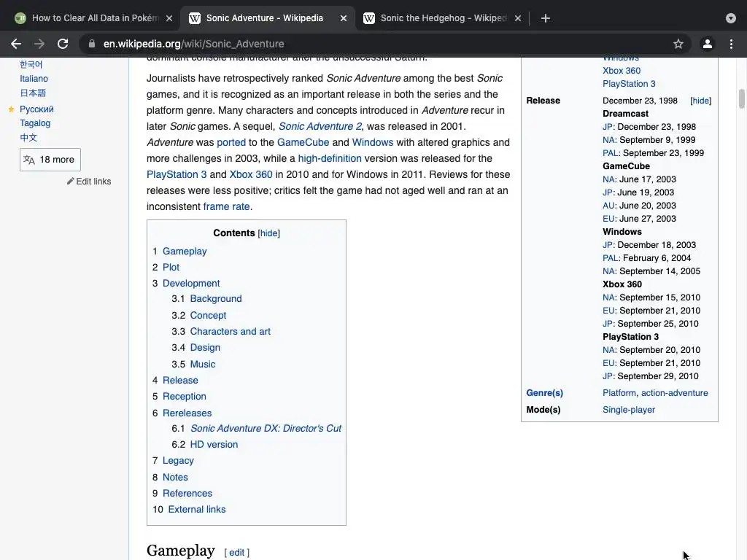Open the Platform genre link

pyautogui.click(x=619, y=393)
